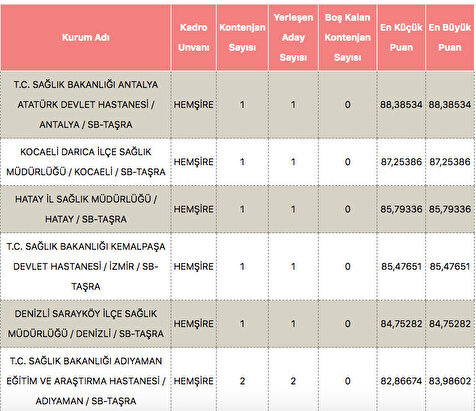Viewport: 476px width, 411px height.
Task: Select the Antalya Atatürk Devlet Hastanesi cell
Action: coord(86,104)
